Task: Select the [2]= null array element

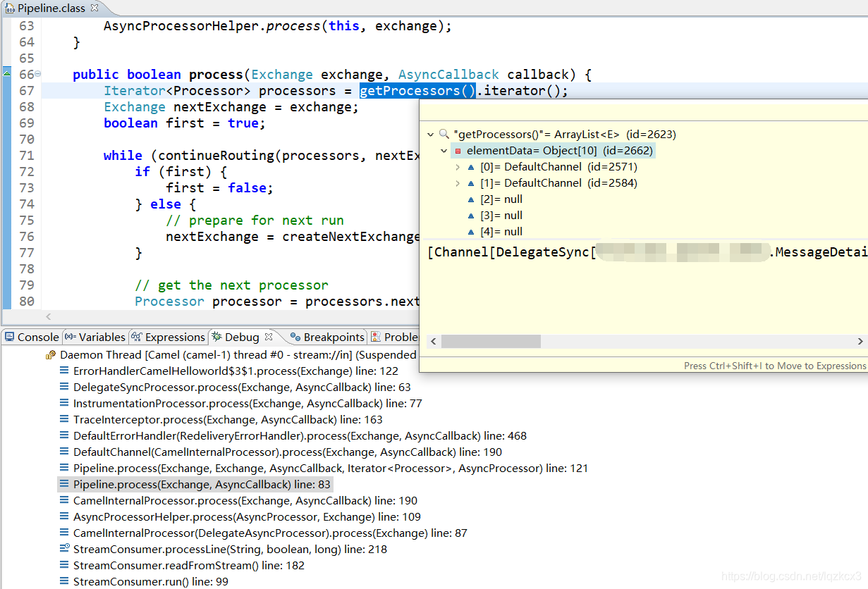Action: (501, 199)
